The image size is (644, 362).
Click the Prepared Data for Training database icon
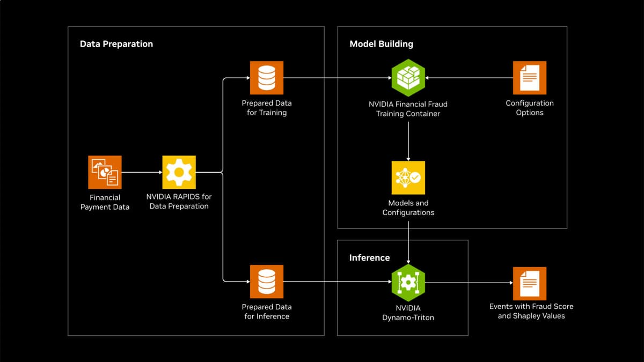click(267, 78)
